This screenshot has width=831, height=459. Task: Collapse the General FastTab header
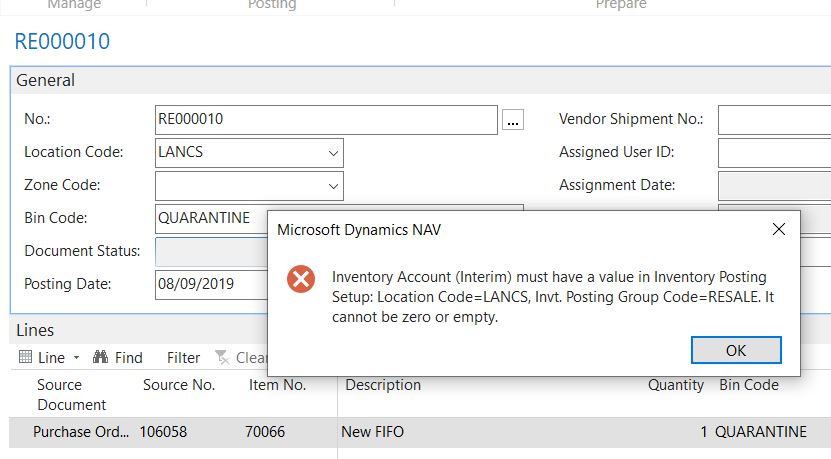pyautogui.click(x=45, y=80)
